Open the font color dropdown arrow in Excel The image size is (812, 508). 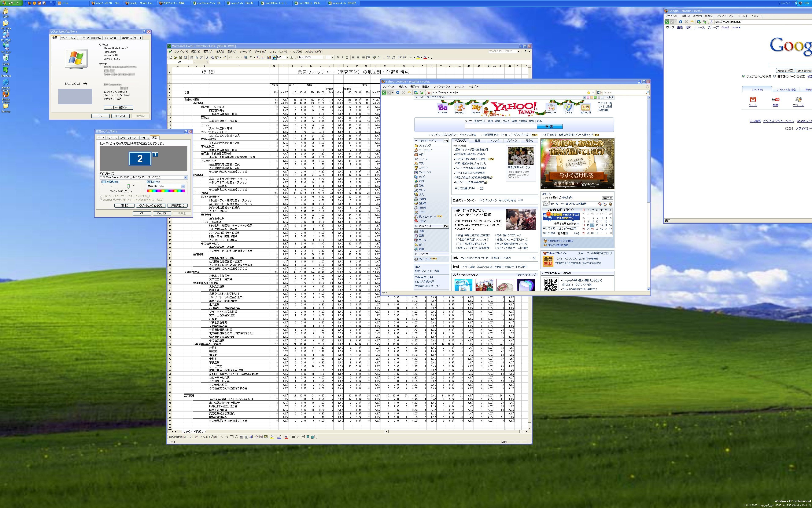tap(429, 57)
